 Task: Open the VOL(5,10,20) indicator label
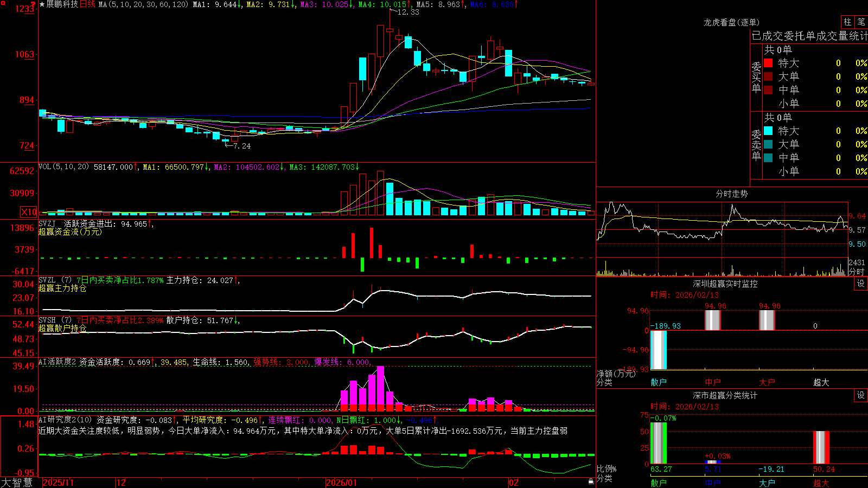pyautogui.click(x=63, y=167)
